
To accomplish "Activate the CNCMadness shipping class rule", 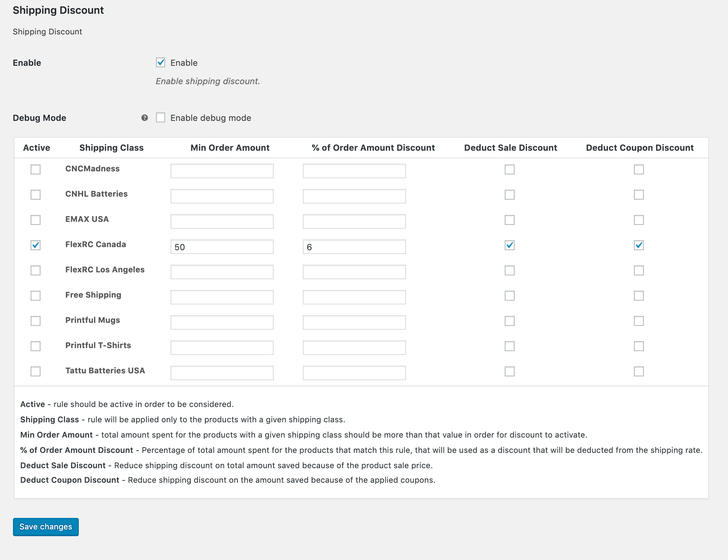I will 36,169.
